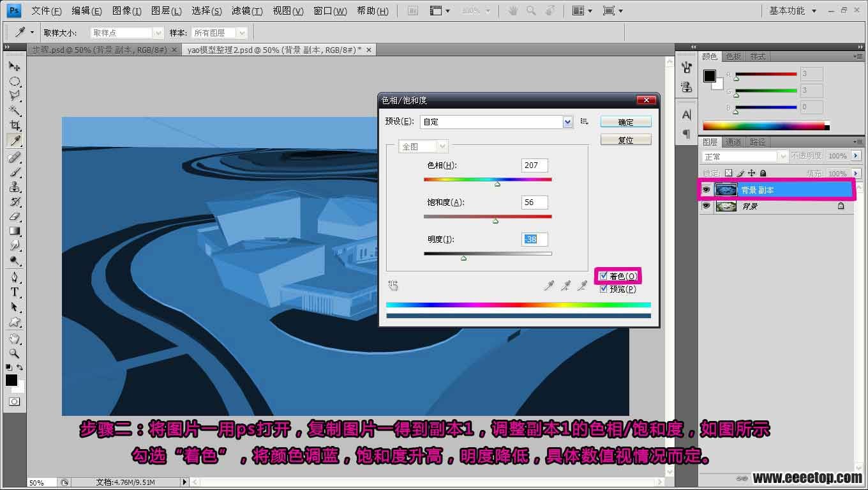This screenshot has height=490, width=868.
Task: Click the 确定 button
Action: (x=626, y=122)
